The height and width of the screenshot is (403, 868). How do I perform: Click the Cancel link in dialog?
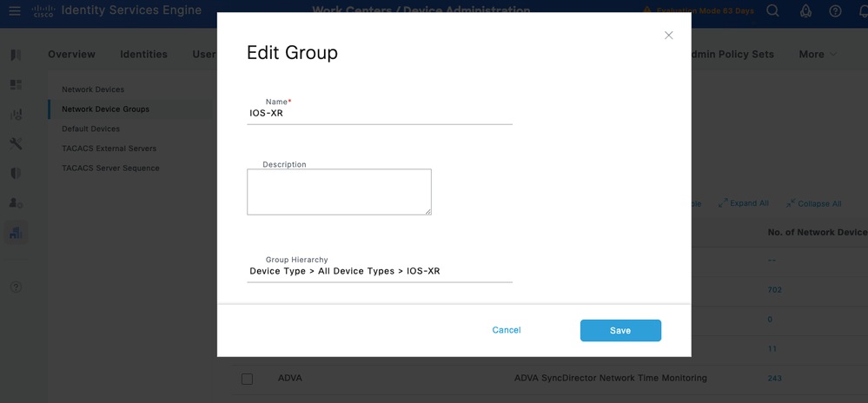point(507,330)
